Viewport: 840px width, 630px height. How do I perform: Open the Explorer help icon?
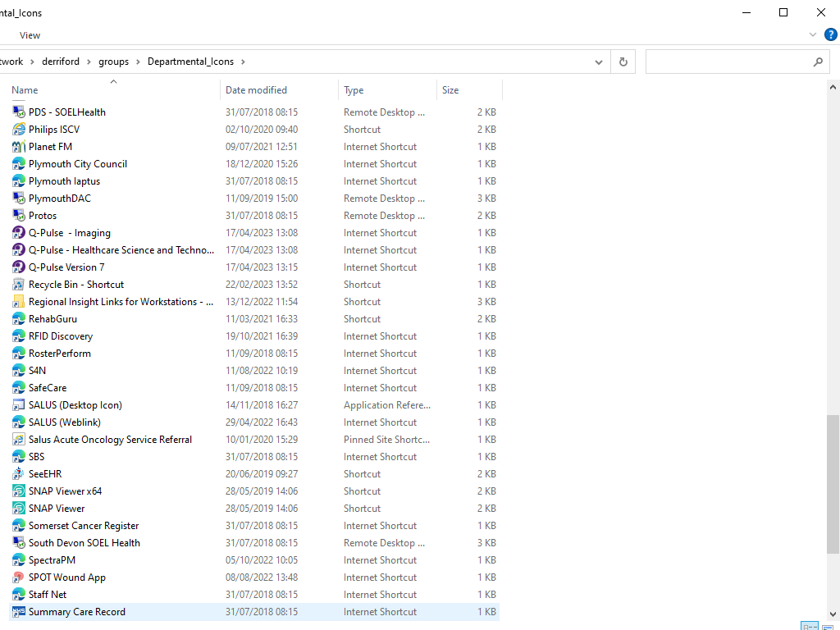[830, 34]
